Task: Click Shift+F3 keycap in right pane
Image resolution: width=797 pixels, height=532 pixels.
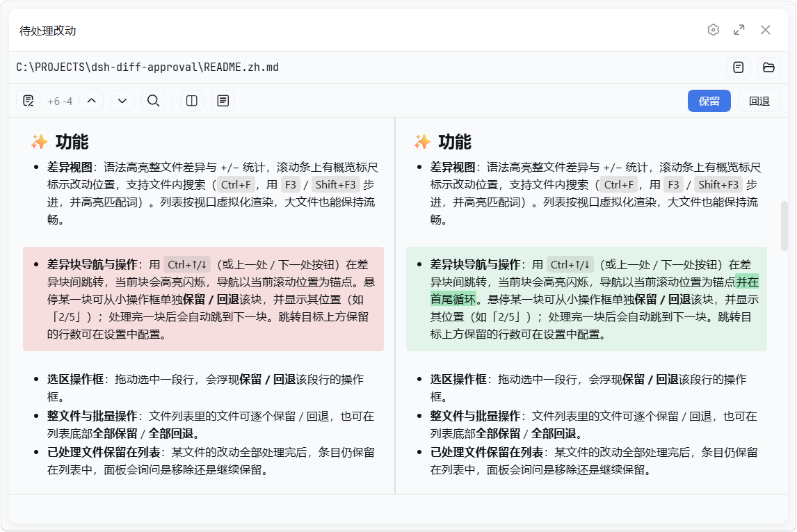Action: (x=718, y=184)
